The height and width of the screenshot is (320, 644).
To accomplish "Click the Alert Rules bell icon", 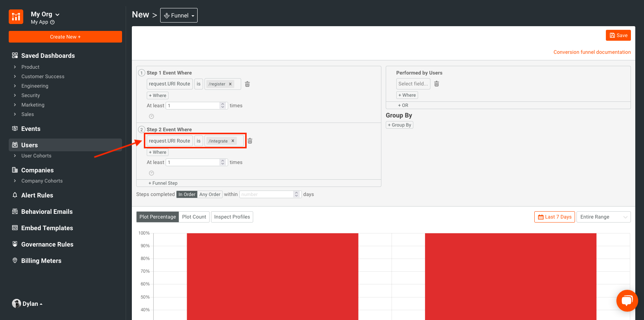I will click(x=15, y=195).
